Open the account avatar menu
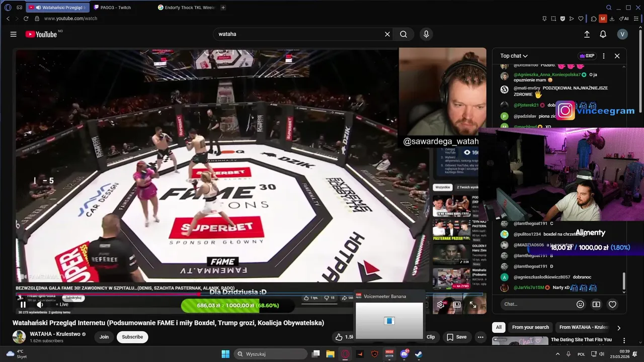This screenshot has height=362, width=644. point(622,34)
